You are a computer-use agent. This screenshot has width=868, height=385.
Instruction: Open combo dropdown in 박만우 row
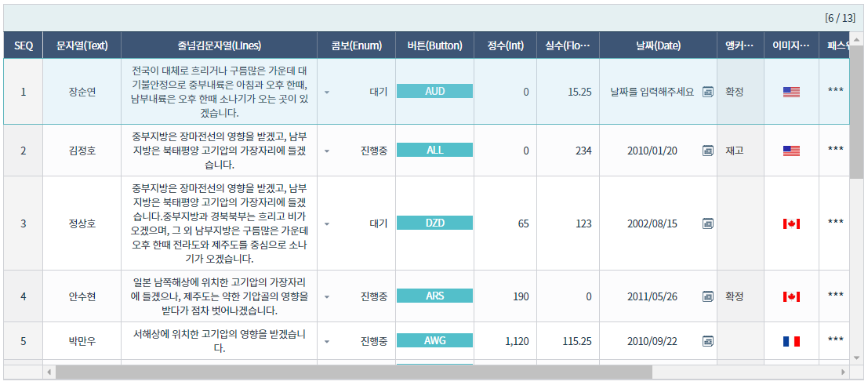(x=327, y=340)
